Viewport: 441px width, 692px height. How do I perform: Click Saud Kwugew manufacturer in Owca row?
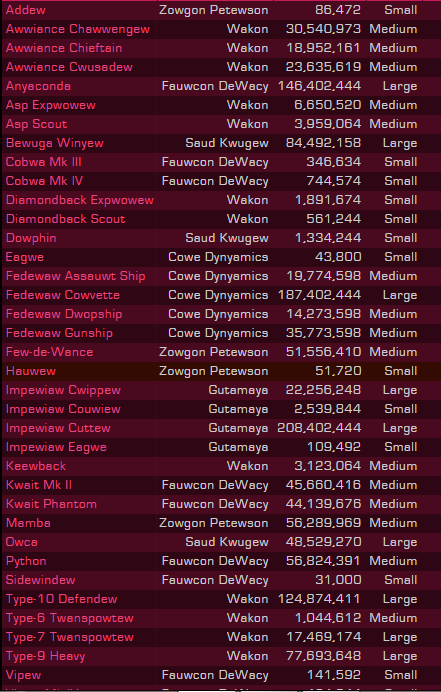227,542
